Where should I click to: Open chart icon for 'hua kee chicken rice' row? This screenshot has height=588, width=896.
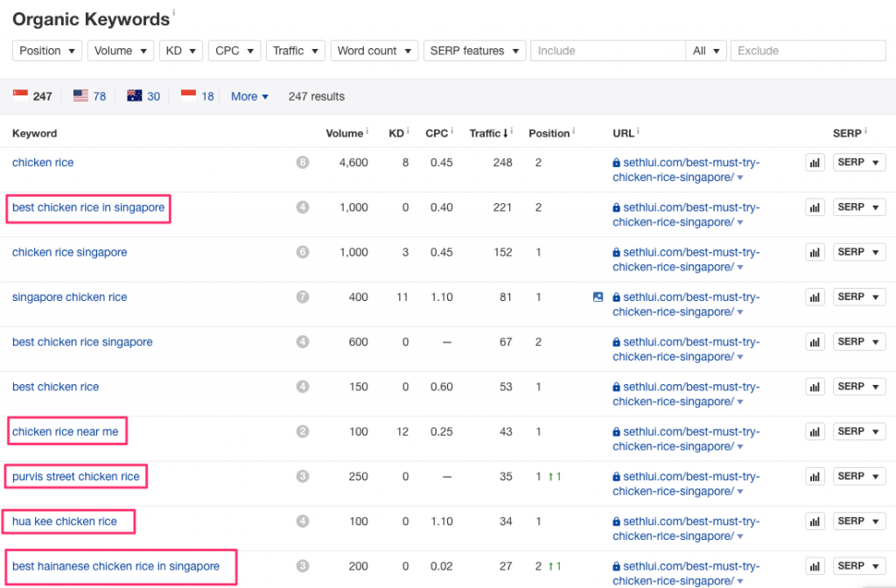click(x=815, y=521)
